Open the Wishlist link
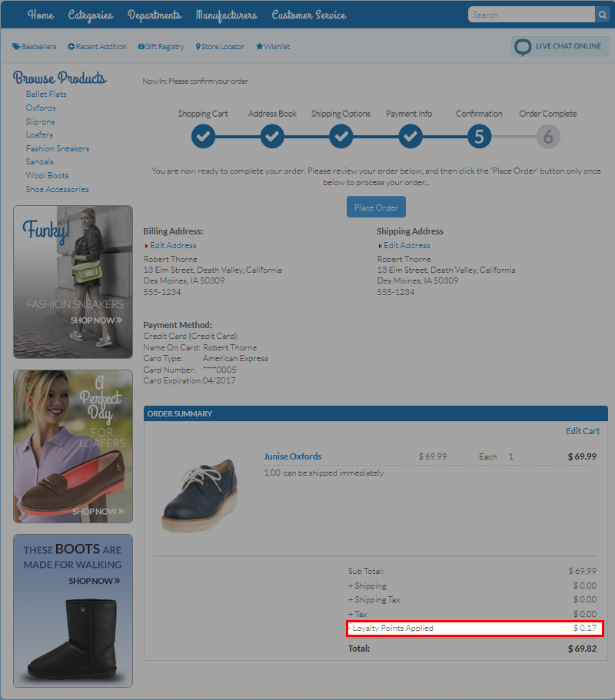 click(x=273, y=46)
